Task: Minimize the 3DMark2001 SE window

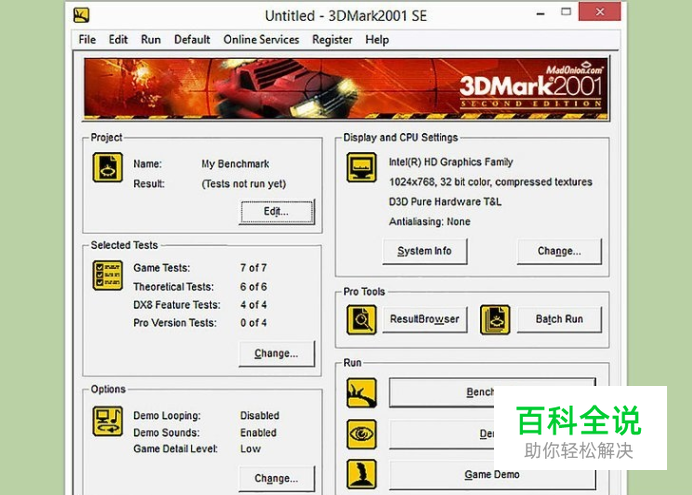Action: click(x=540, y=12)
